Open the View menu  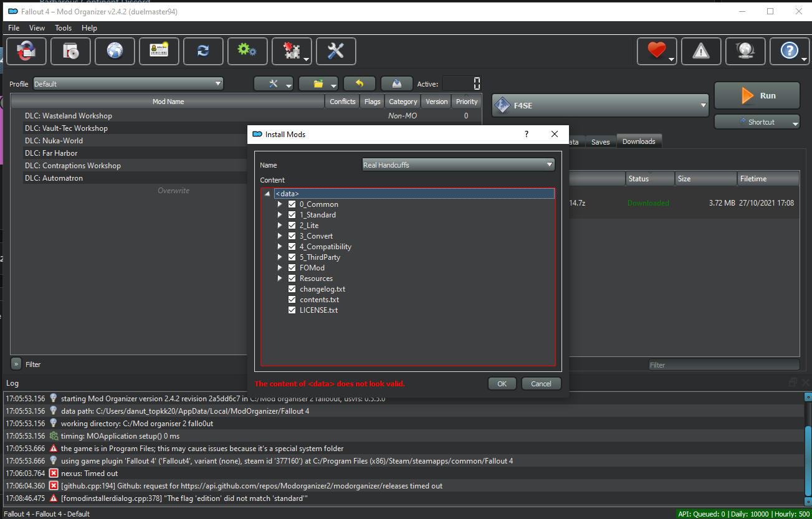tap(37, 28)
